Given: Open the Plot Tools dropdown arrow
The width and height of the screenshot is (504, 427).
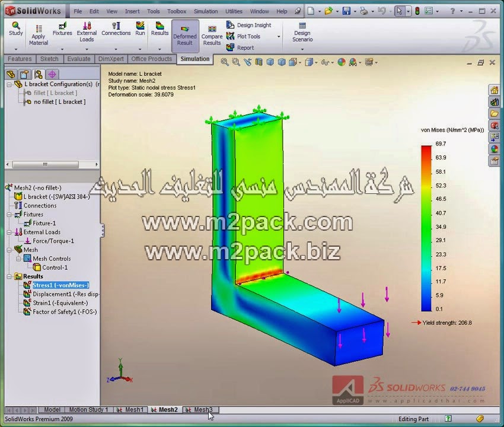Looking at the screenshot, I should click(x=279, y=36).
